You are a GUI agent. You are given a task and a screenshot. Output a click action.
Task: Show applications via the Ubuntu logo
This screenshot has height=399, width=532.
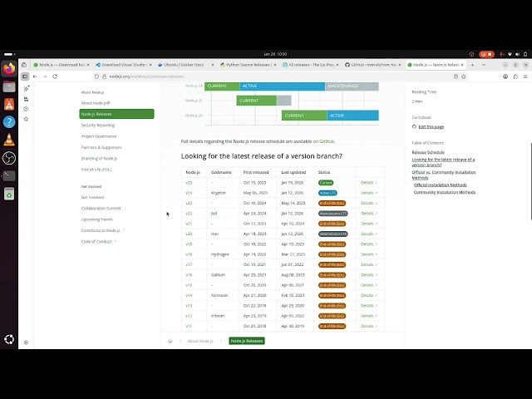9,339
